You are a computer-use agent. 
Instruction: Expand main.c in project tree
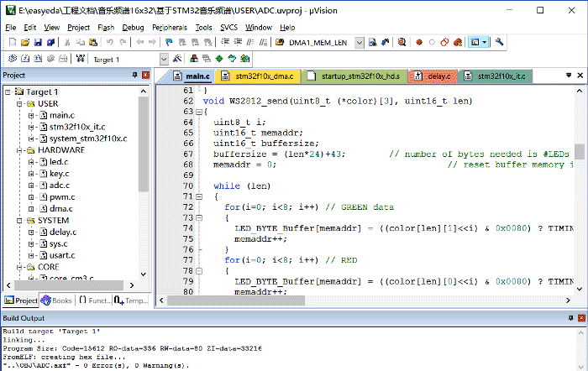[30, 115]
